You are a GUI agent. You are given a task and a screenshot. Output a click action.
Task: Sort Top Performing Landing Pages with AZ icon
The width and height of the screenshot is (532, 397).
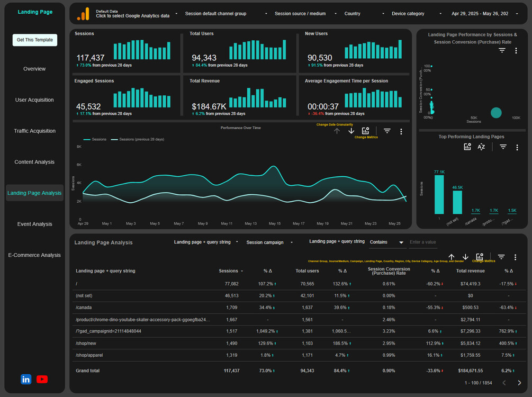pos(481,147)
